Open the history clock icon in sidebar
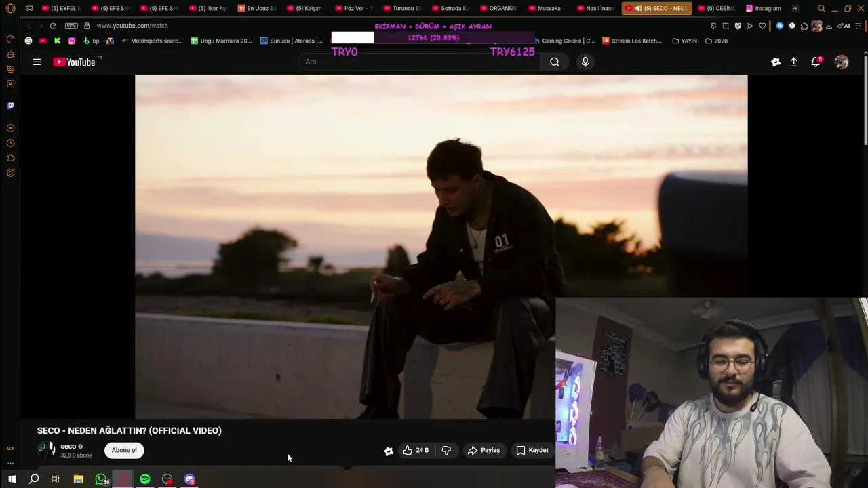Image resolution: width=868 pixels, height=488 pixels. tap(10, 143)
